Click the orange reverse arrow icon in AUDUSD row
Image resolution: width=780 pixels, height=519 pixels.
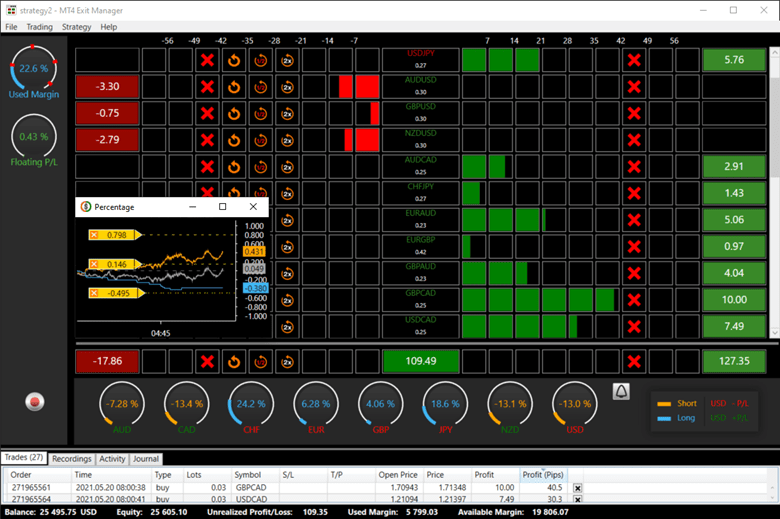click(234, 87)
